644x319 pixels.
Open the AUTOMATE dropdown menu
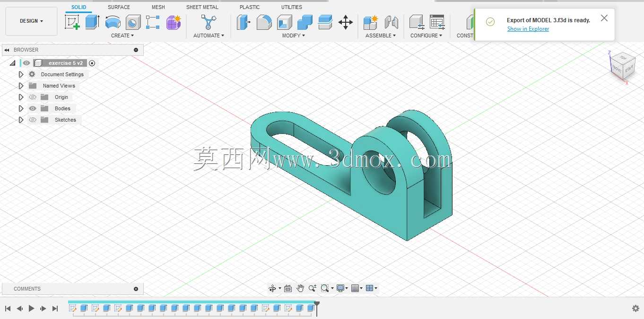click(x=209, y=35)
